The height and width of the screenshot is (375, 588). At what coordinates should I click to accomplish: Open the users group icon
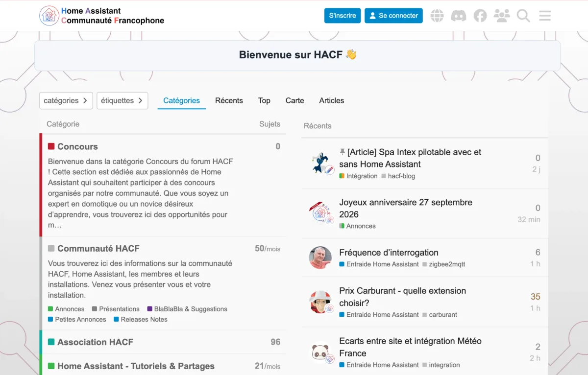(502, 16)
